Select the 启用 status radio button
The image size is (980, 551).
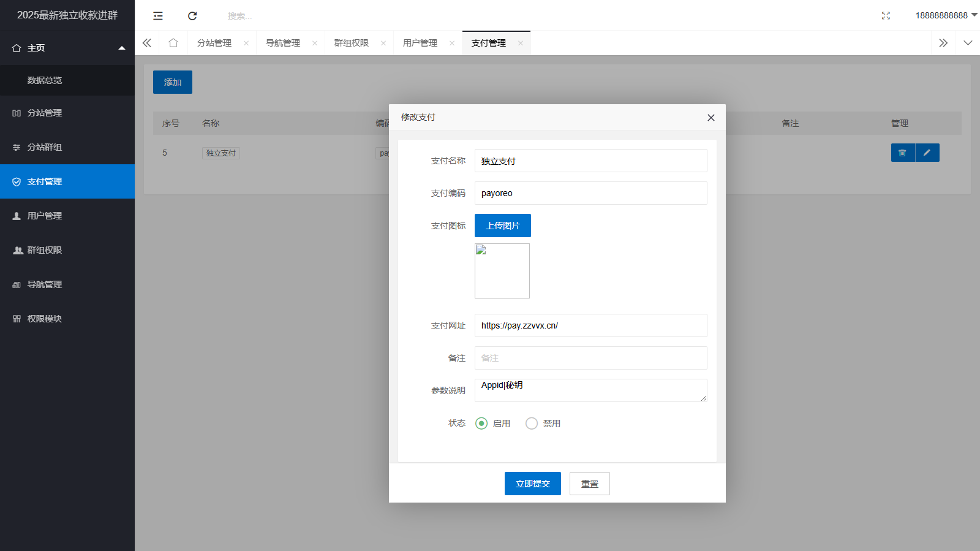tap(481, 424)
